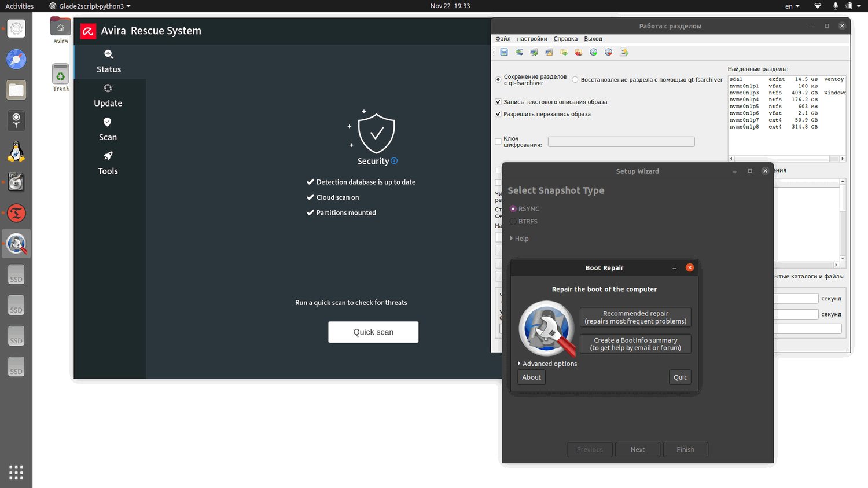The width and height of the screenshot is (868, 488).
Task: Click the partition list horizontal scrollbar
Action: coord(787,159)
